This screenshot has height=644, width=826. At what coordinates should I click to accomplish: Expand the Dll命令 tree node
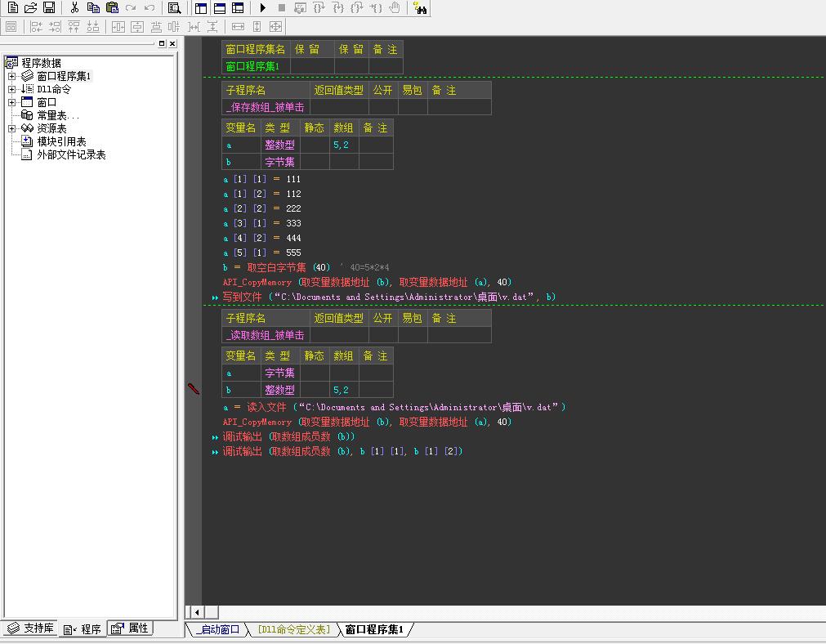[x=11, y=90]
